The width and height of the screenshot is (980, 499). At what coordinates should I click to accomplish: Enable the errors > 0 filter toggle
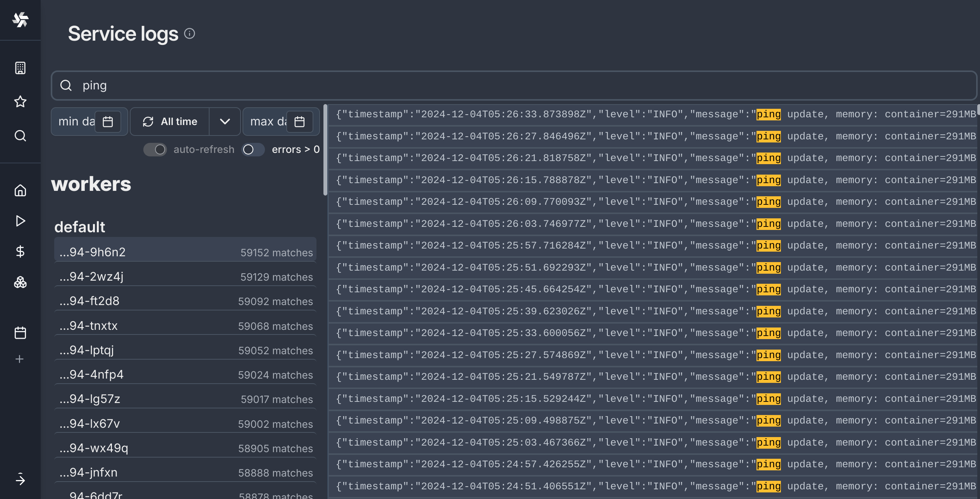pos(253,149)
